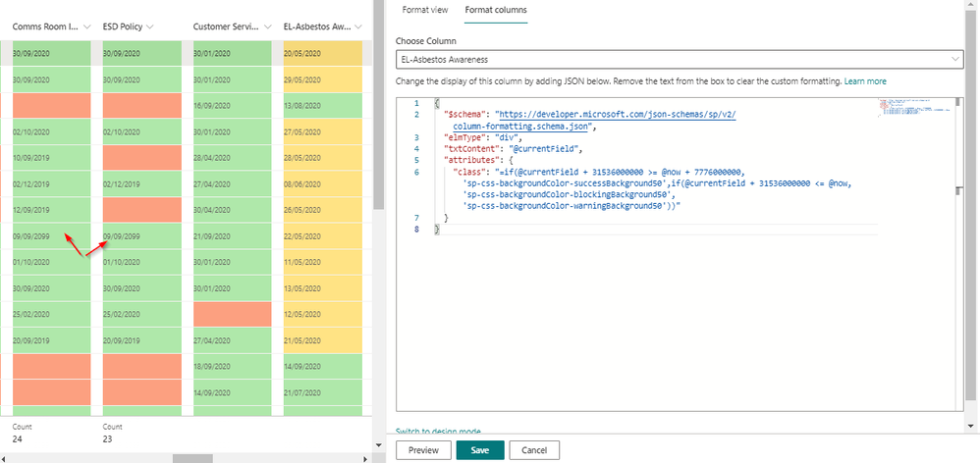Click the format panel scroll down arrow
This screenshot has width=980, height=463.
click(x=970, y=426)
